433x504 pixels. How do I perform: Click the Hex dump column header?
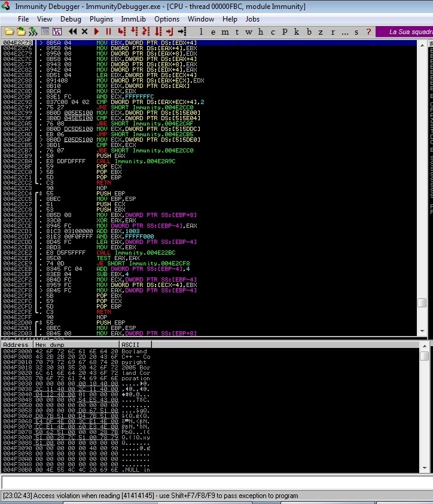[76, 344]
